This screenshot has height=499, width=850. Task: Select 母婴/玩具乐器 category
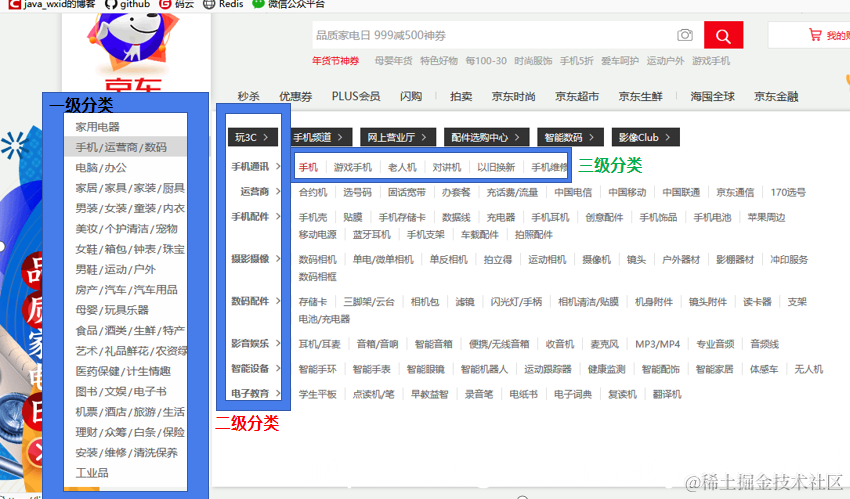tap(112, 310)
